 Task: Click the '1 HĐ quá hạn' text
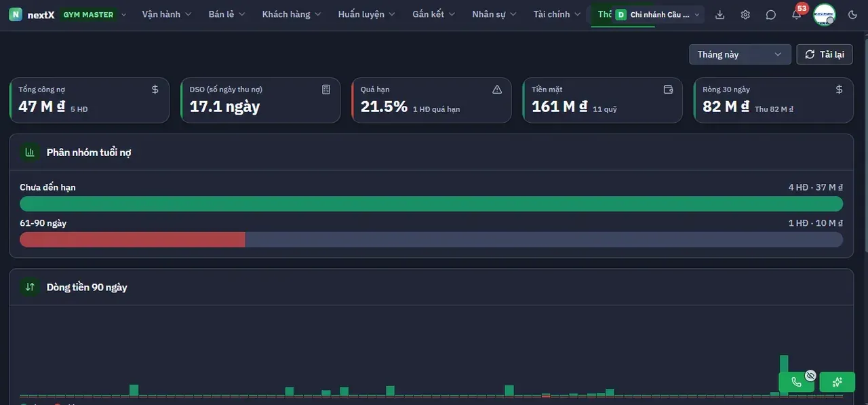pyautogui.click(x=436, y=109)
